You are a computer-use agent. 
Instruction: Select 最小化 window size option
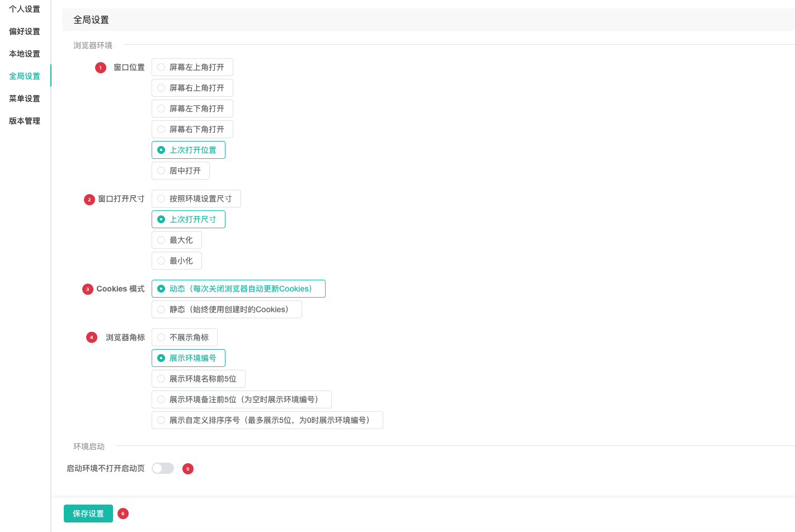176,261
